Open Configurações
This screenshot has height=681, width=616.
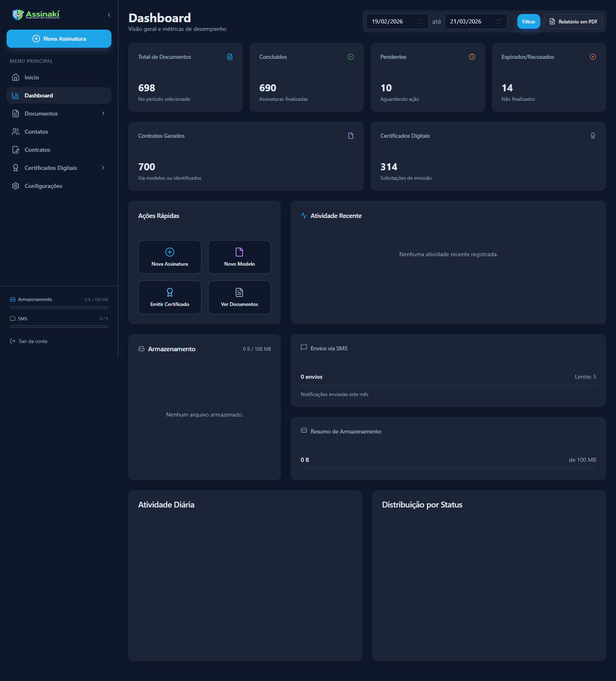[59, 186]
